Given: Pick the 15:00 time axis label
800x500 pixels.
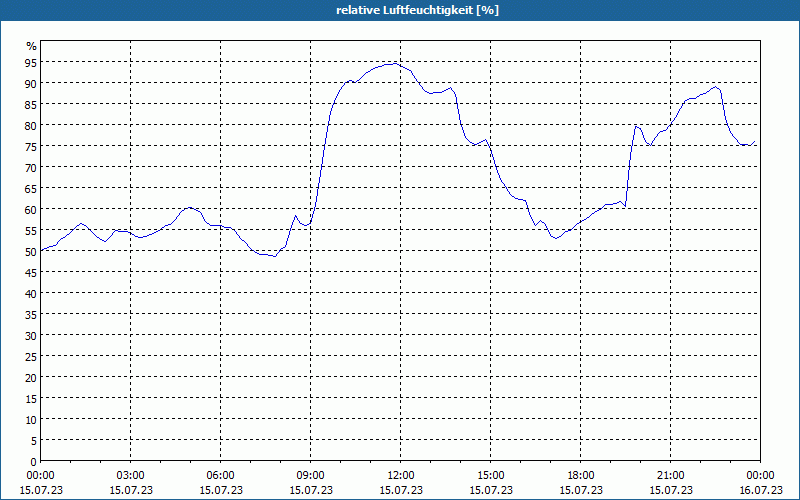Looking at the screenshot, I should [490, 476].
